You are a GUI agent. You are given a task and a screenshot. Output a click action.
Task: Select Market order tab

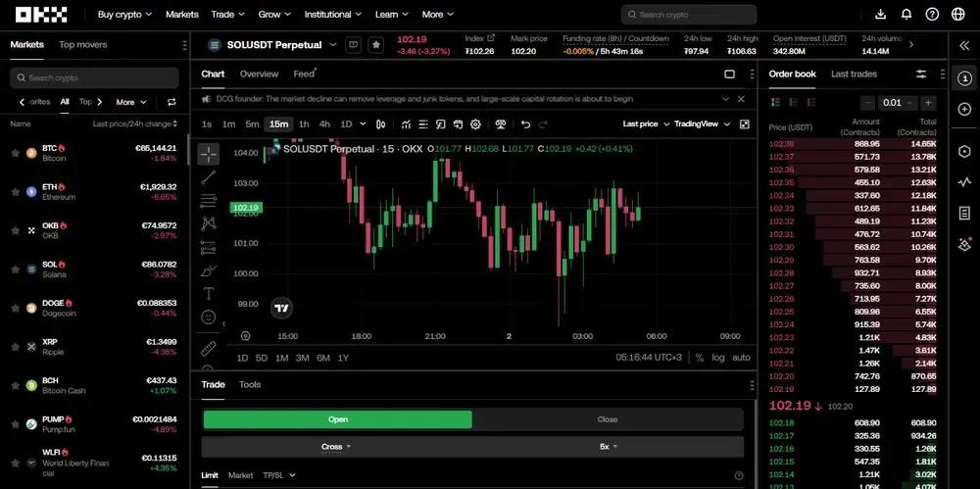click(x=241, y=475)
